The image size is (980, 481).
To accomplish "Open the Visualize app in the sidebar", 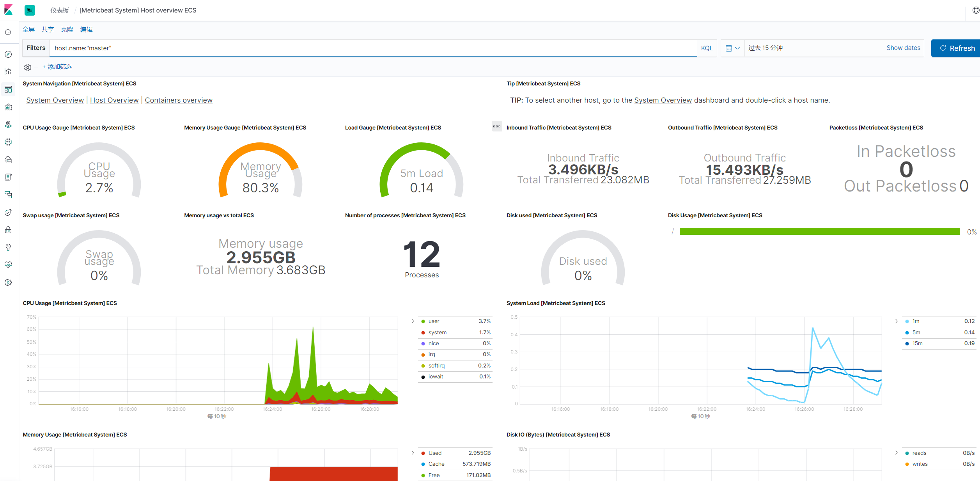I will point(8,72).
